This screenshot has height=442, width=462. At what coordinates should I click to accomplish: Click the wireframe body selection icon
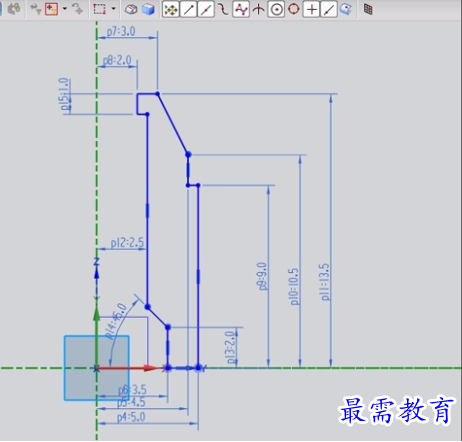click(131, 10)
